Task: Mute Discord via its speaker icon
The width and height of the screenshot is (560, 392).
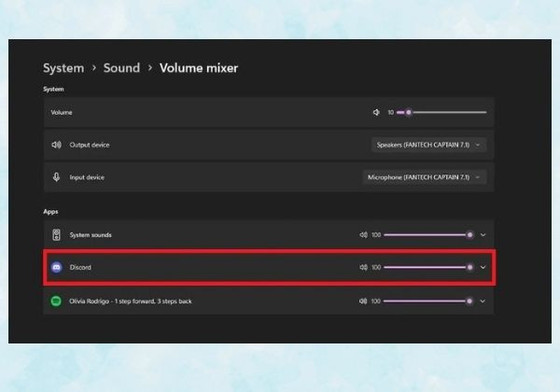Action: (363, 267)
